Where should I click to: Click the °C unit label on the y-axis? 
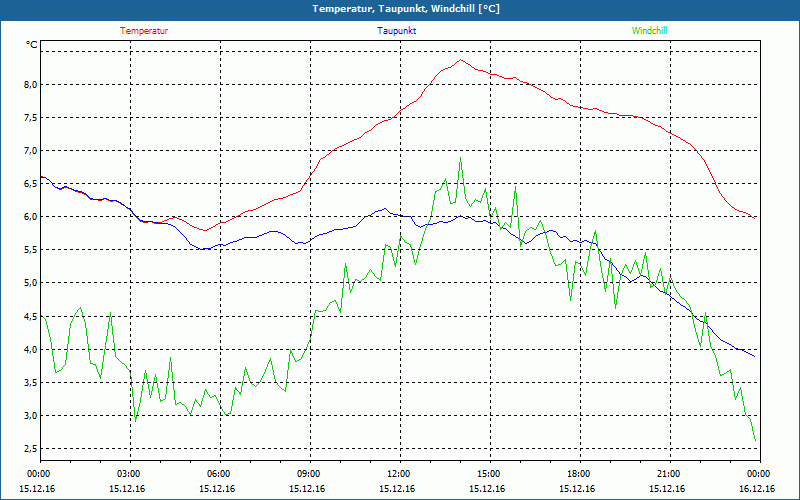[32, 45]
